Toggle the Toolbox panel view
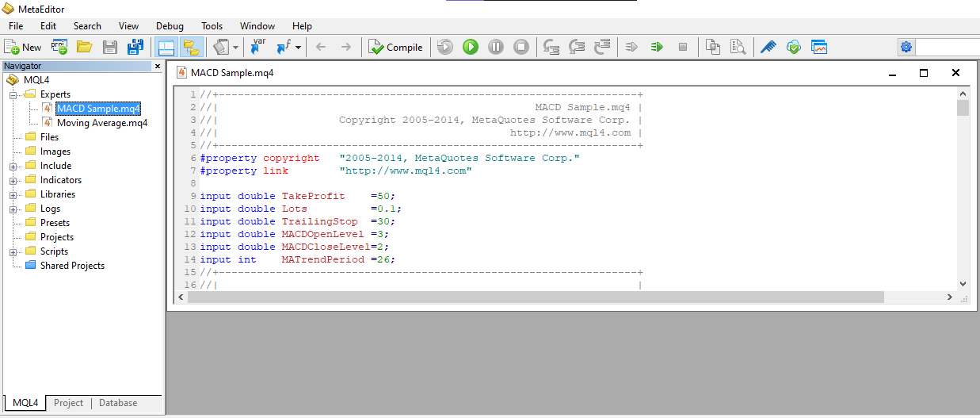The width and height of the screenshot is (980, 418). (166, 47)
